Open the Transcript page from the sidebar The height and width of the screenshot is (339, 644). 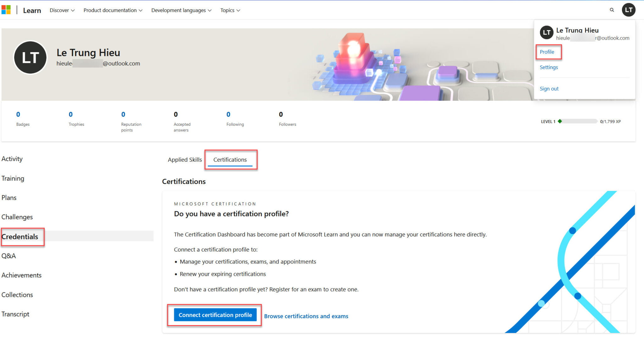pyautogui.click(x=15, y=314)
